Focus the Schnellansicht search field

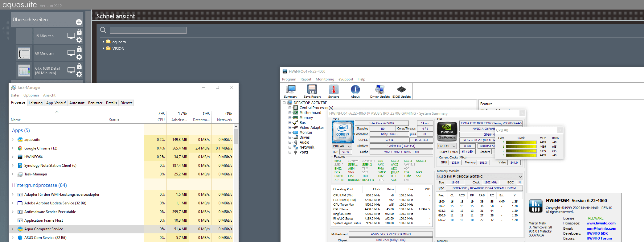click(x=148, y=30)
